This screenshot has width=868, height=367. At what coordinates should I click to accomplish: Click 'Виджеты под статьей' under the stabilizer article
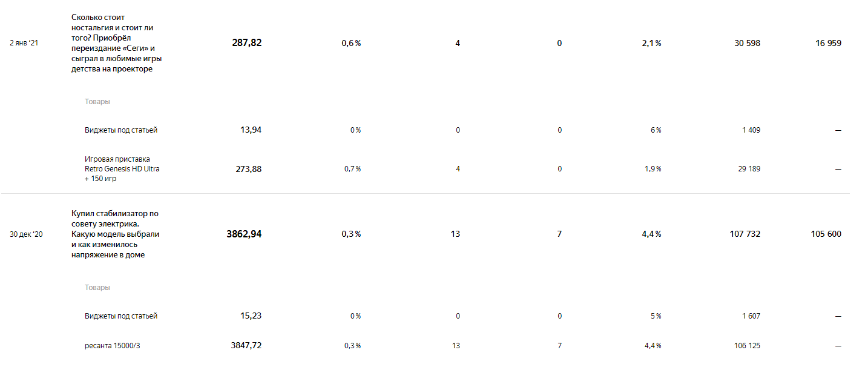[x=121, y=316]
